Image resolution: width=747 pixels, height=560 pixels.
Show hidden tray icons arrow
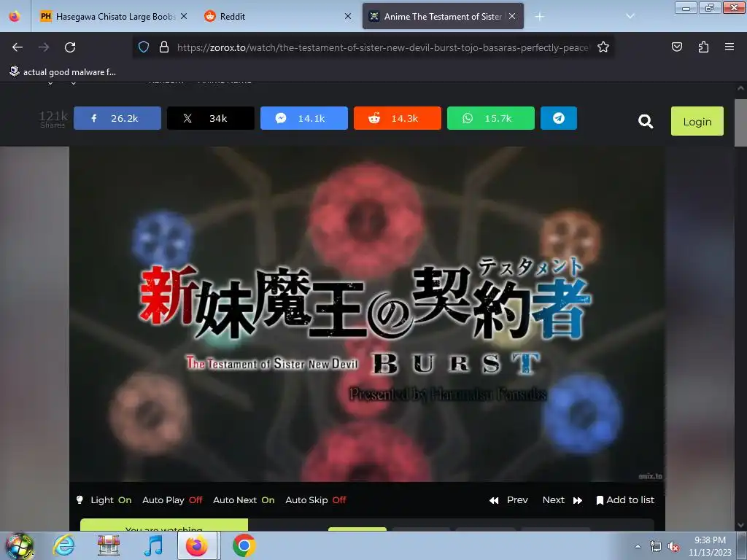pos(638,546)
